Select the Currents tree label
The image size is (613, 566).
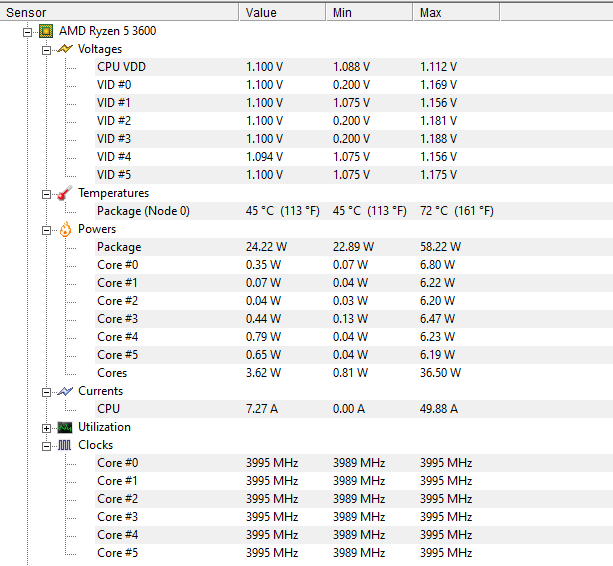(x=100, y=391)
